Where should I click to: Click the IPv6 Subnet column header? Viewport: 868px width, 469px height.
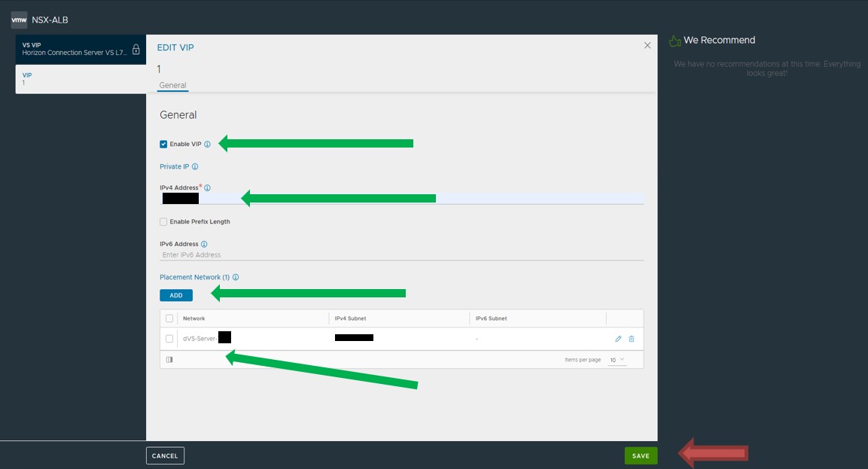(x=491, y=318)
